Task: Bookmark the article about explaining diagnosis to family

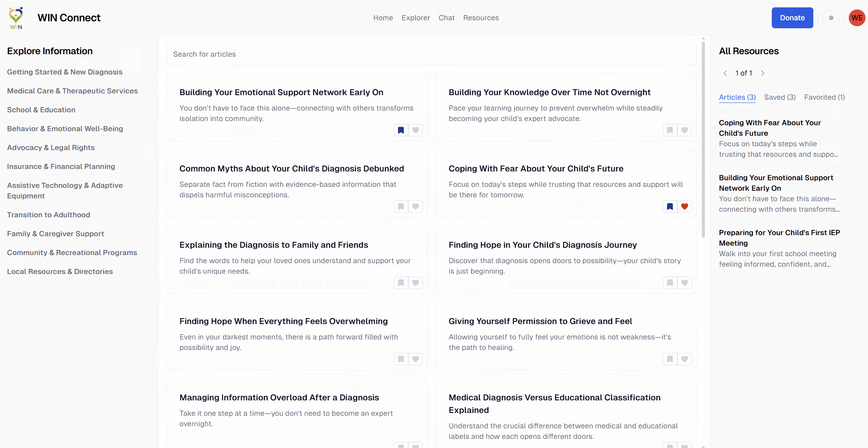Action: coord(401,283)
